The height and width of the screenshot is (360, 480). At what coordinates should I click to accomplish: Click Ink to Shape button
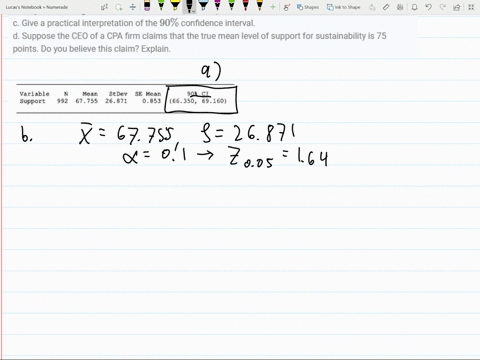click(344, 7)
